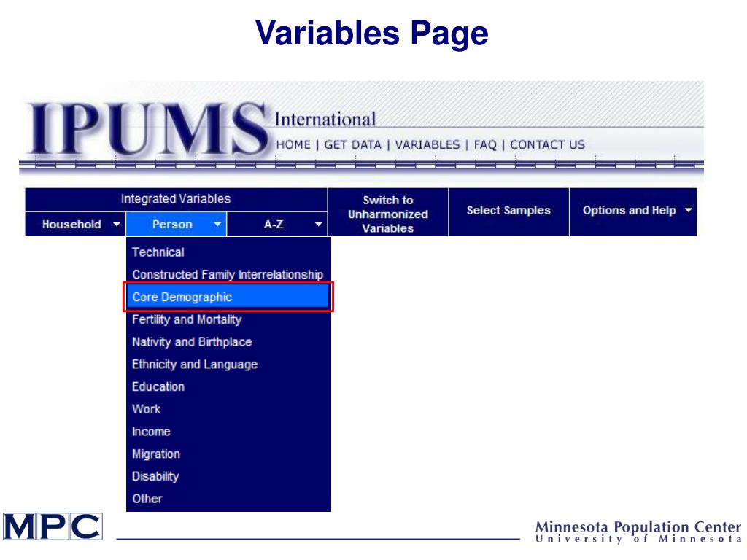Select Nativity and Birthplace

[x=228, y=341]
